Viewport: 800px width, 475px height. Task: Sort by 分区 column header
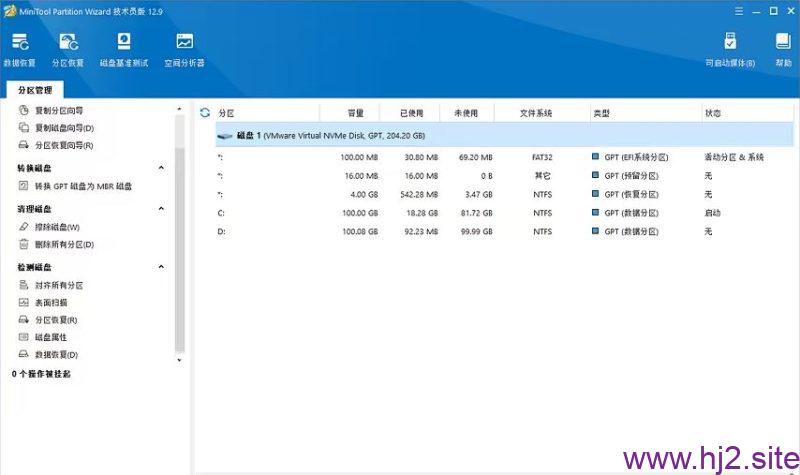point(226,113)
